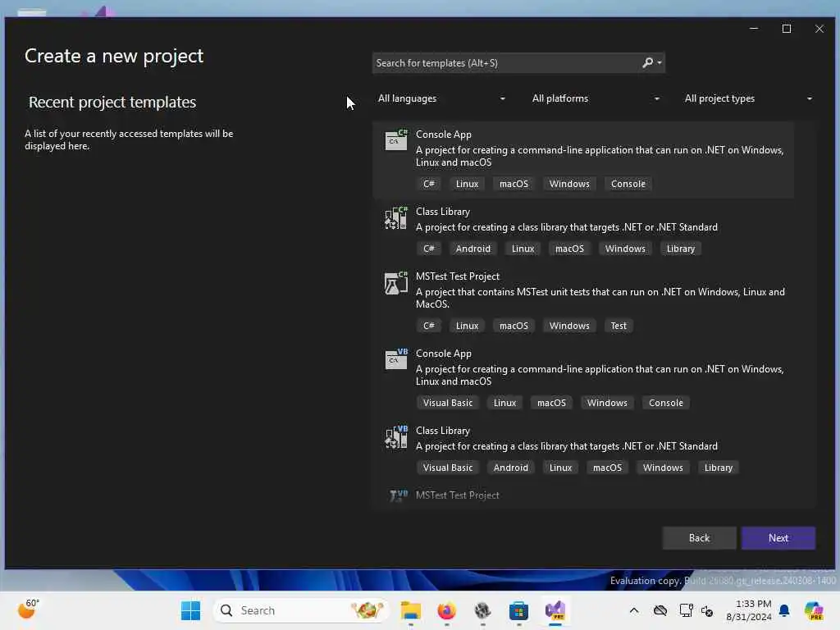Select the C# Console App title
The image size is (840, 630).
tap(444, 135)
